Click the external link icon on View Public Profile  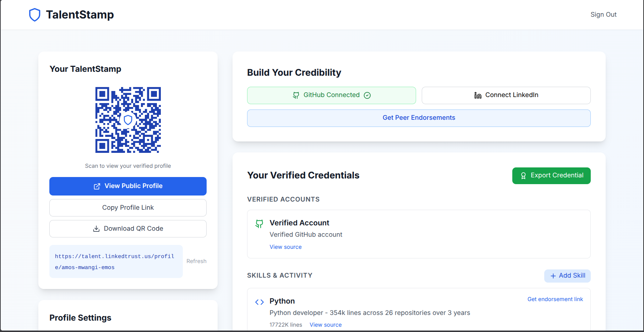point(97,186)
